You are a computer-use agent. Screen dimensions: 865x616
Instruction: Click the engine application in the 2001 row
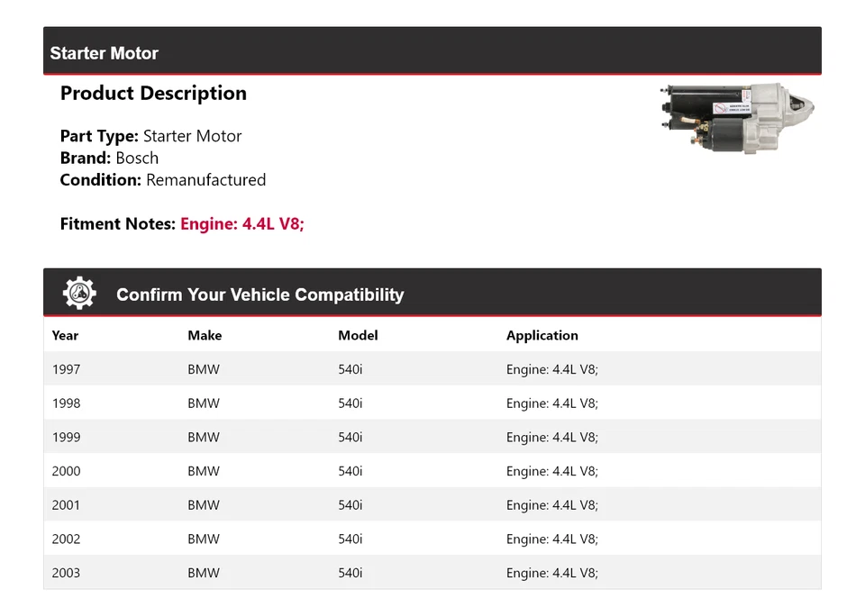pyautogui.click(x=552, y=505)
